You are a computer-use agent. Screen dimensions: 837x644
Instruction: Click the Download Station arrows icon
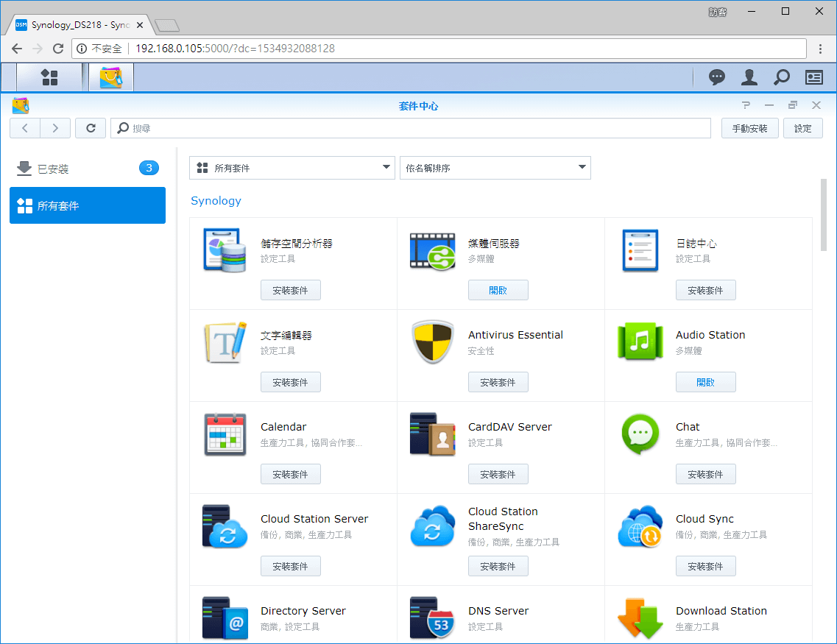pyautogui.click(x=640, y=617)
